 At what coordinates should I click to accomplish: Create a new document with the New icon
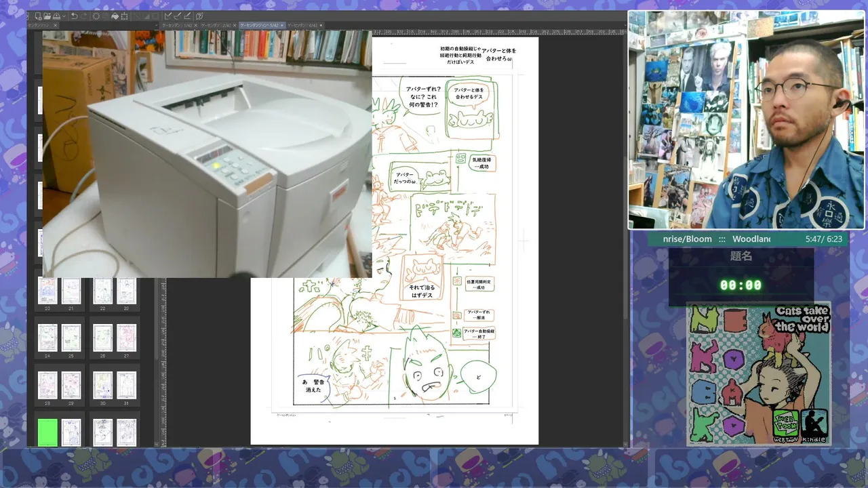[x=39, y=16]
